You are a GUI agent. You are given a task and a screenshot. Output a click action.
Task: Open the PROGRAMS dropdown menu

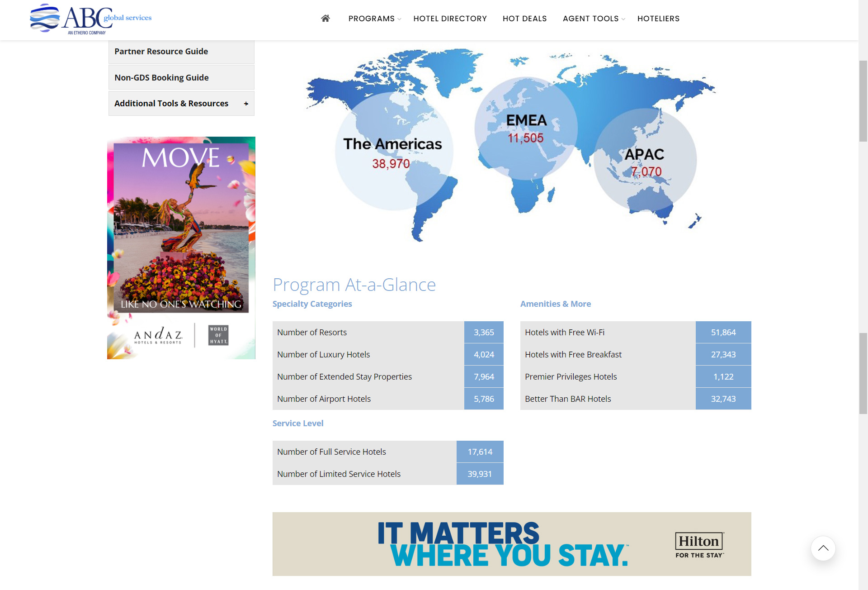372,19
